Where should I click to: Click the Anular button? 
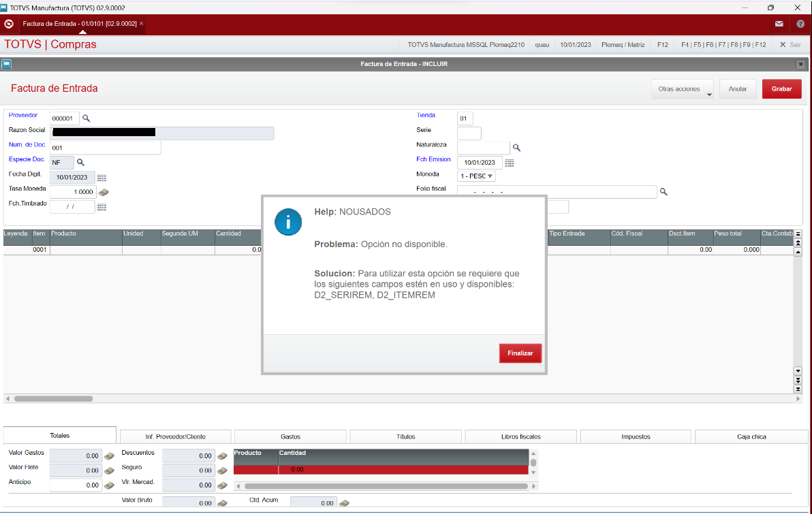738,89
